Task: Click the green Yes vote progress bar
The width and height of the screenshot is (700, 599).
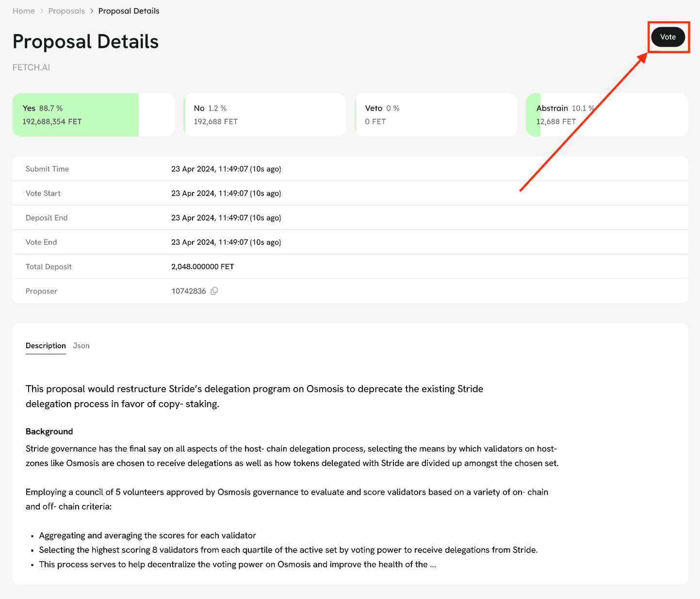Action: pyautogui.click(x=75, y=129)
